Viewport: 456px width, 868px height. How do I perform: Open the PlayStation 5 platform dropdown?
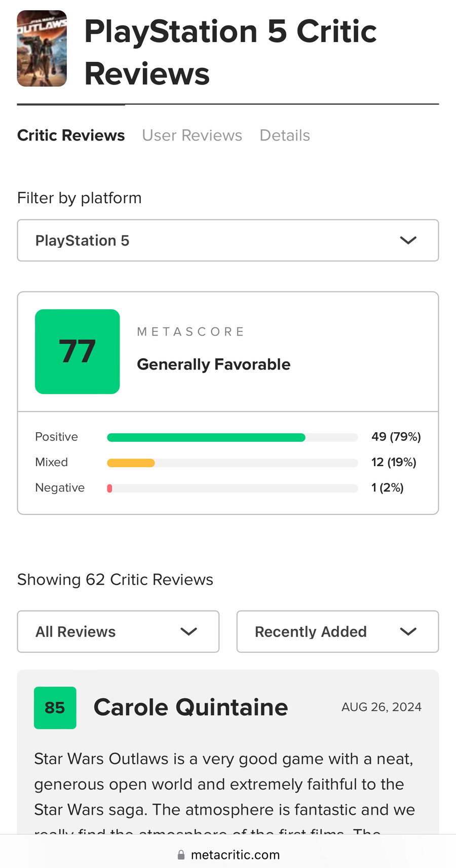click(227, 240)
